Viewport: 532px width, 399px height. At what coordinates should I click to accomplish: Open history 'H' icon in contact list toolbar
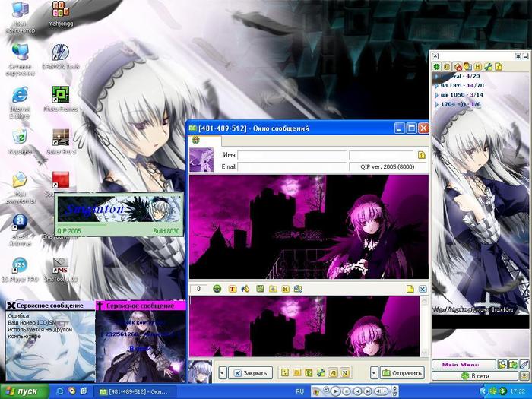pyautogui.click(x=478, y=67)
